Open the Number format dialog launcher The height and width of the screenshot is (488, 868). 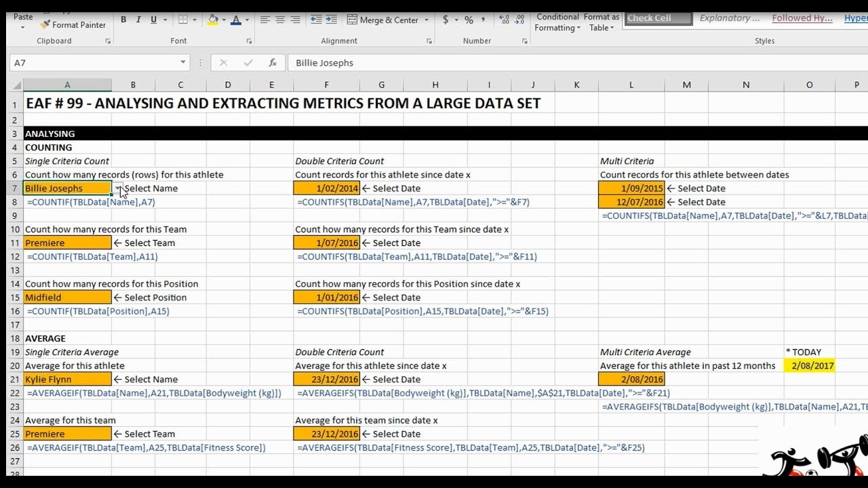coord(525,41)
